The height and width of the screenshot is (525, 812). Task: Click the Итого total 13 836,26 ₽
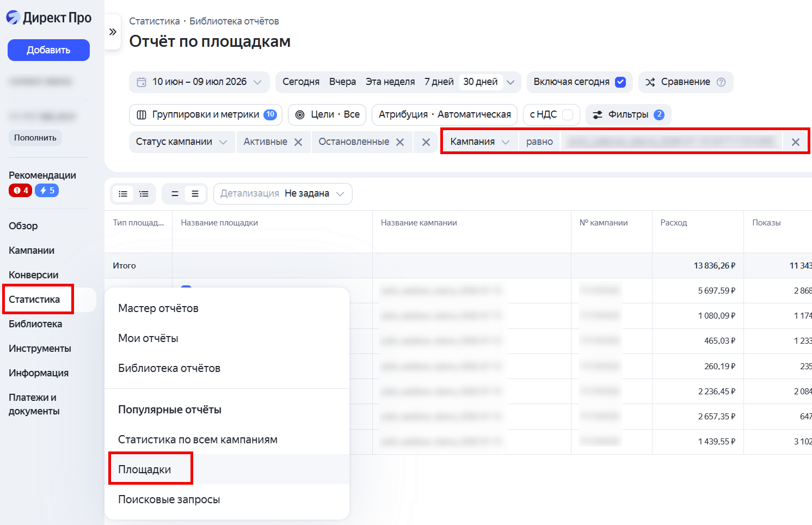(x=714, y=266)
